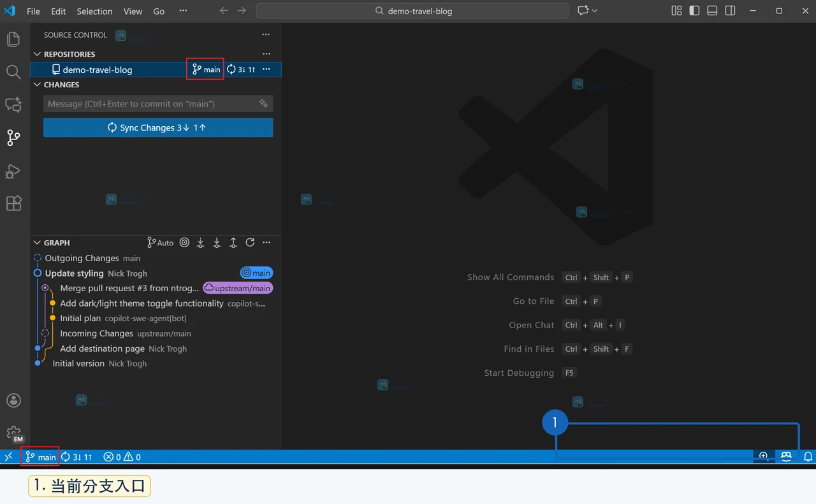
Task: Select the Add destination page commit
Action: pyautogui.click(x=156, y=349)
